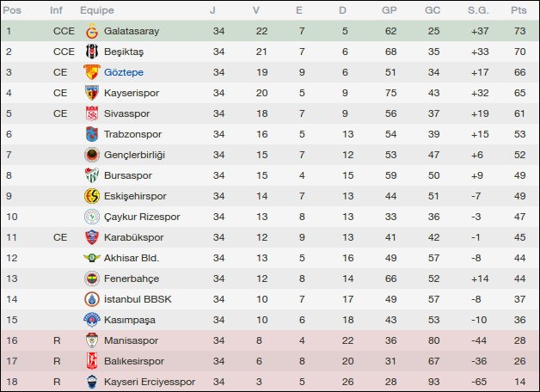Click the Beşiktaş club badge
This screenshot has width=540, height=392.
[x=91, y=52]
